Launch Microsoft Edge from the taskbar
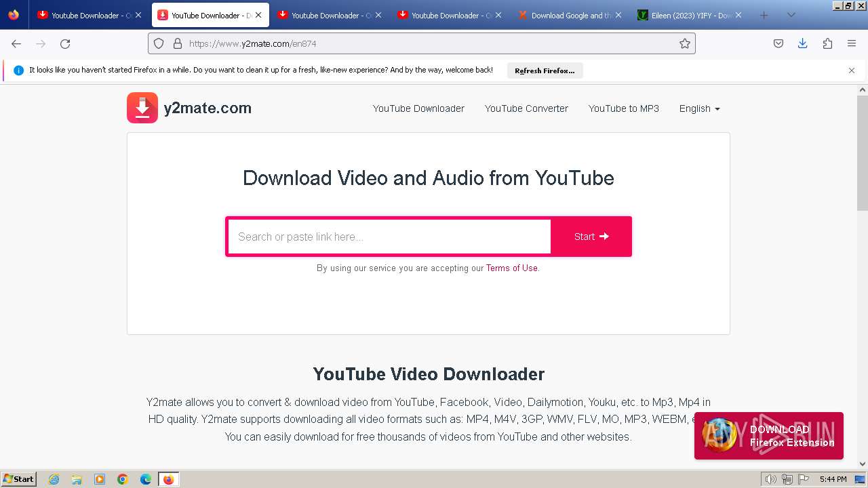 point(146,479)
